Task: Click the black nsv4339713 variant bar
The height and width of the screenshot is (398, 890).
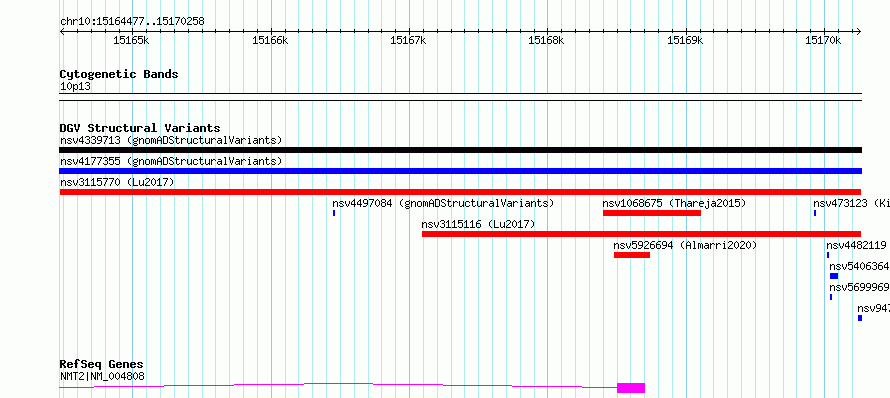Action: 460,150
